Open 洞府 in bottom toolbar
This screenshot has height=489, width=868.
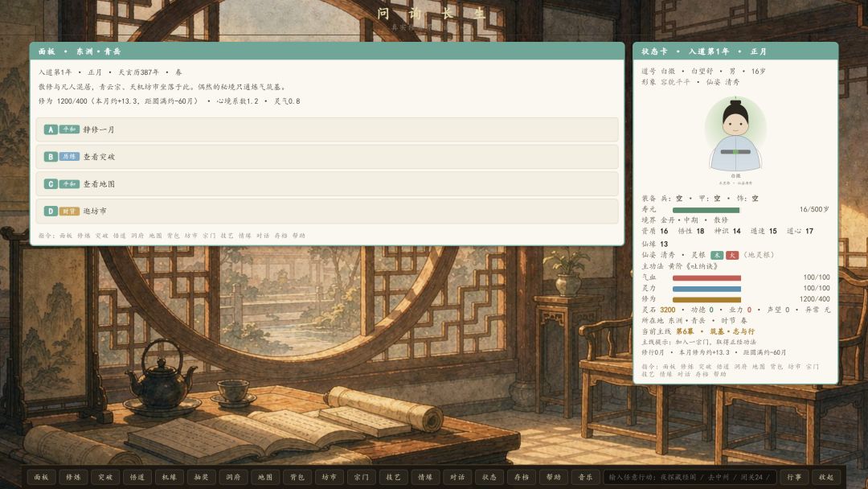(x=233, y=477)
